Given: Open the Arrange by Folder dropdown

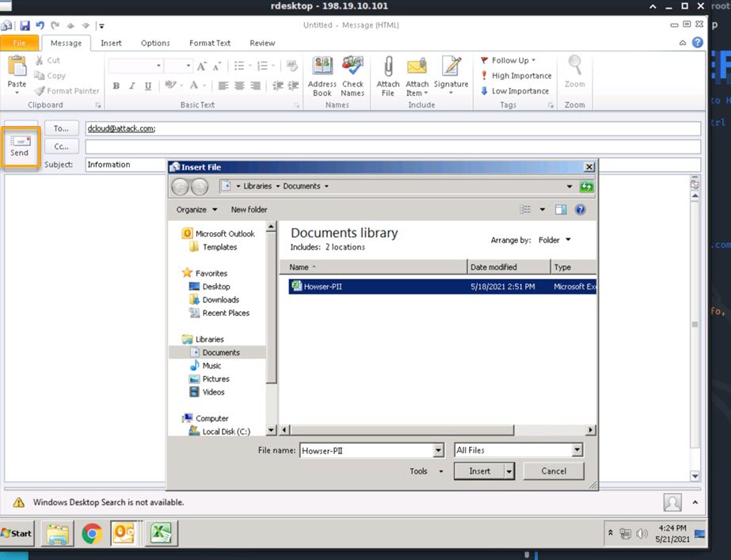Looking at the screenshot, I should coord(554,240).
